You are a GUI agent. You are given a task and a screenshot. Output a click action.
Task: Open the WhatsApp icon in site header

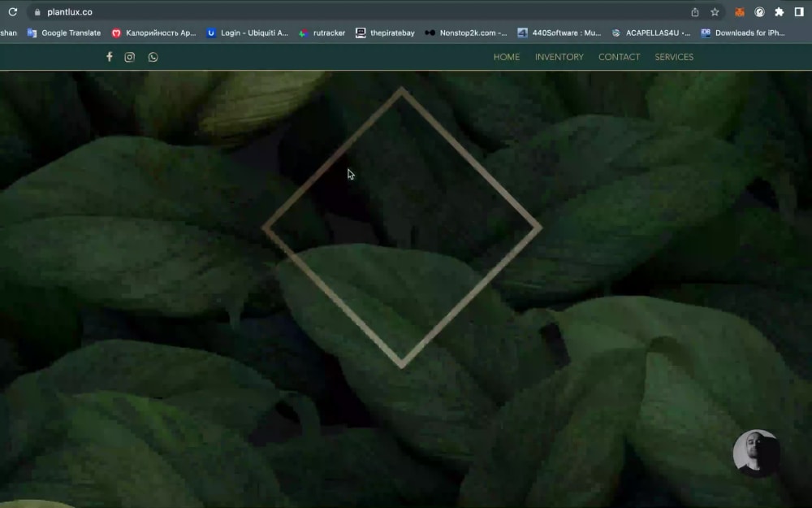click(x=153, y=57)
